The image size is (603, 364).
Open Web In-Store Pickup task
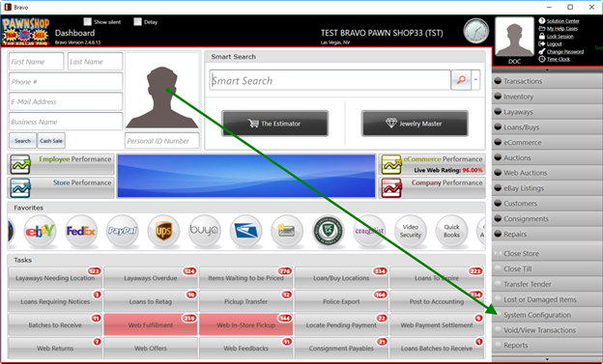pos(245,324)
